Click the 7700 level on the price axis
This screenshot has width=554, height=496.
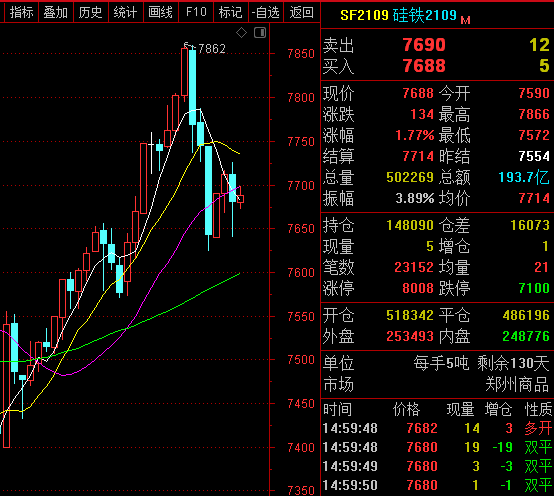coord(301,185)
